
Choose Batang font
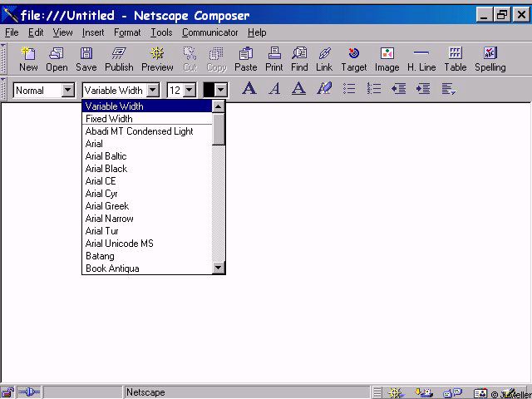click(147, 256)
